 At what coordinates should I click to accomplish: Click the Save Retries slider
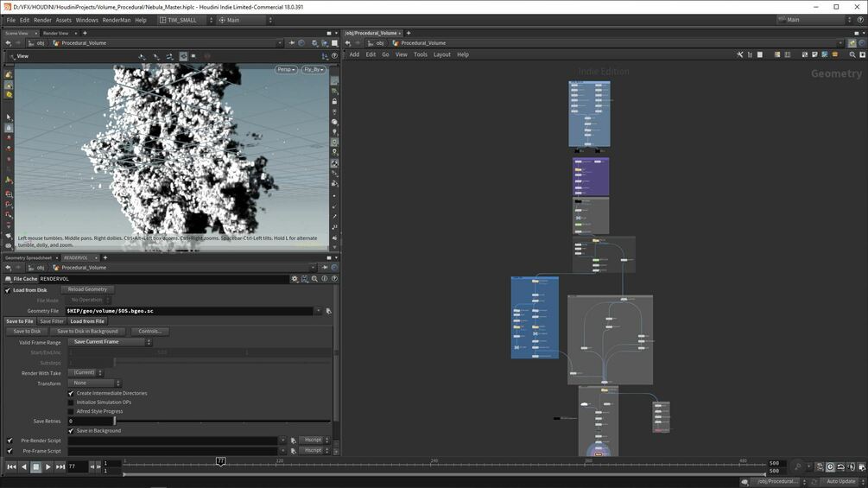pos(222,421)
